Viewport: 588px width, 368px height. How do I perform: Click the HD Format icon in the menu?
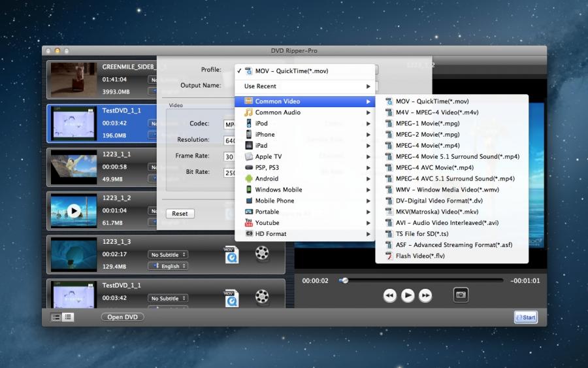pos(249,234)
